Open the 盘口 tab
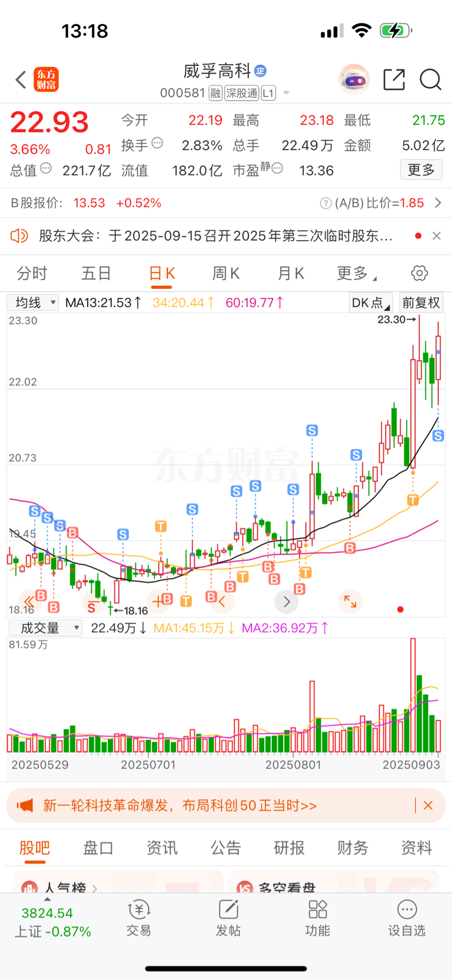This screenshot has height=980, width=452. click(x=98, y=848)
